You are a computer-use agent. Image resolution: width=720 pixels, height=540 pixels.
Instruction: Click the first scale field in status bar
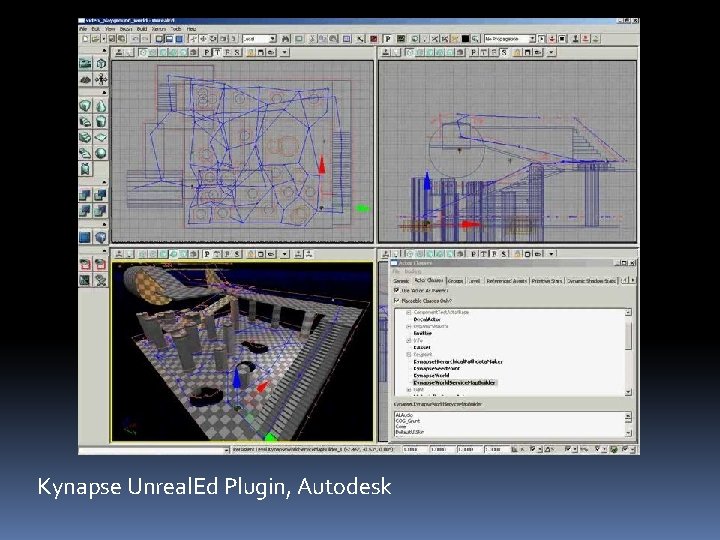[414, 450]
